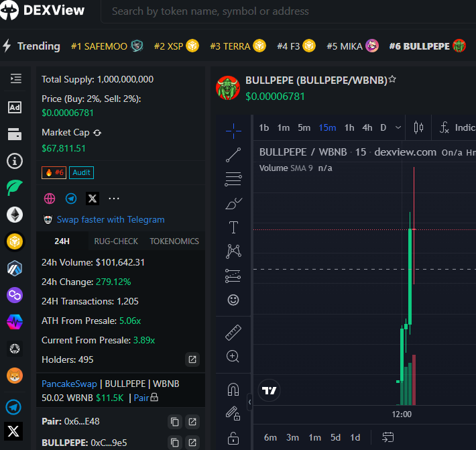Toggle magnet mode

[x=233, y=390]
